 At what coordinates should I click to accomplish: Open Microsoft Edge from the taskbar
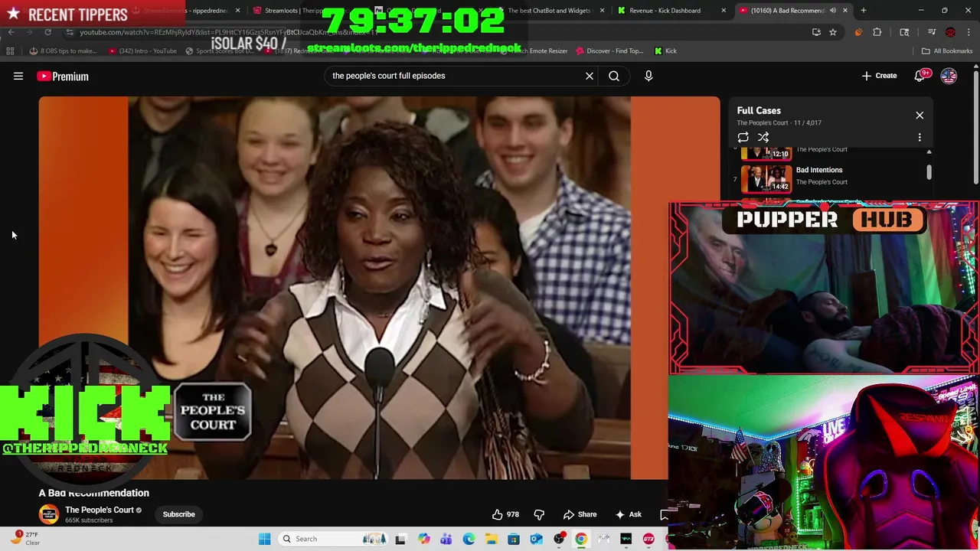click(469, 539)
